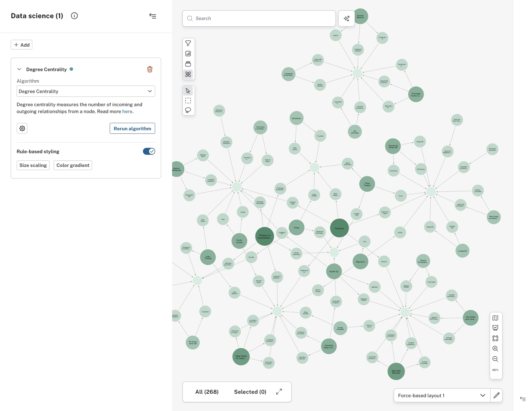Screen dimensions: 532x411
Task: Collapse the Degree Centrality section
Action: [19, 69]
